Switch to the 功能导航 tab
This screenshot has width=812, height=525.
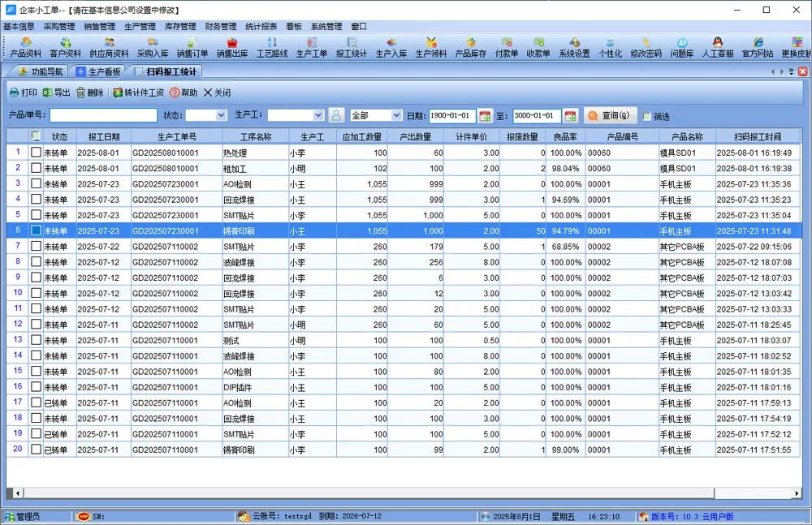[41, 71]
